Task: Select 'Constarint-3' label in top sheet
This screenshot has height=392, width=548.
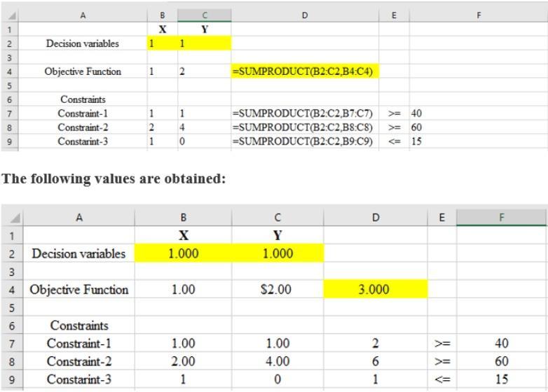Action: click(83, 141)
